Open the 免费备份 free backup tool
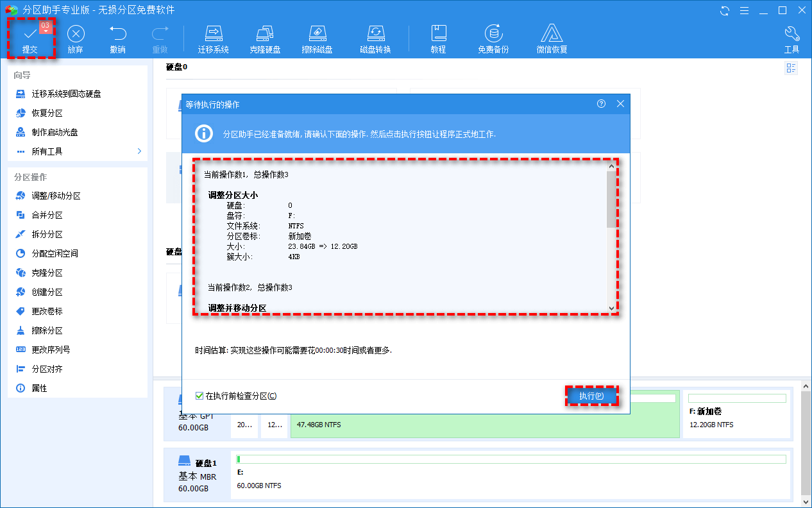 [x=493, y=38]
